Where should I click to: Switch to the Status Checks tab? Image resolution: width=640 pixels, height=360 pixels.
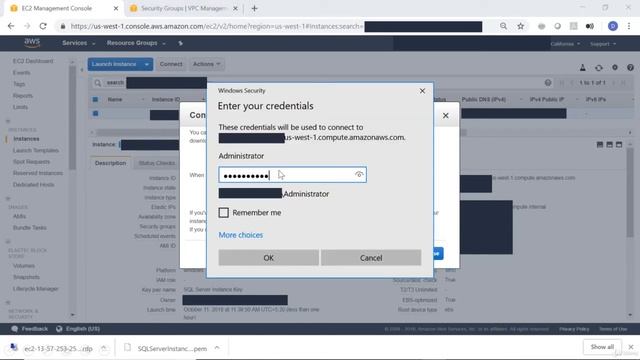tap(156, 163)
